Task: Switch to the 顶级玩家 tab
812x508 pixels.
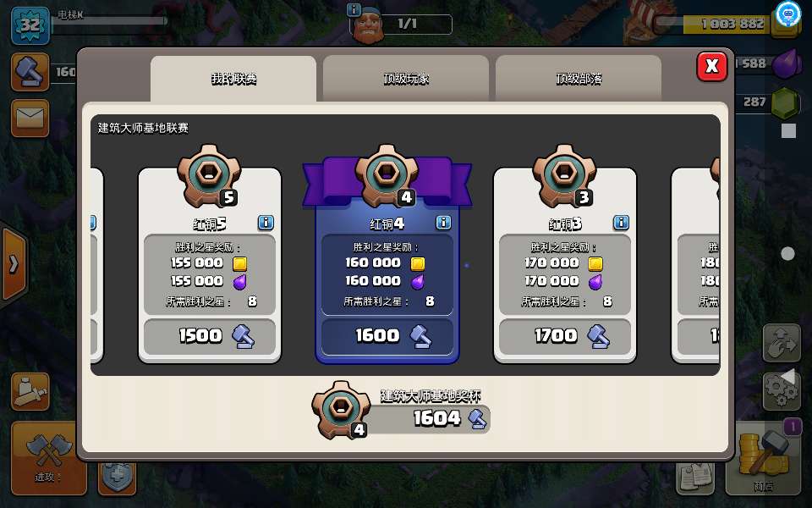Action: (406, 79)
